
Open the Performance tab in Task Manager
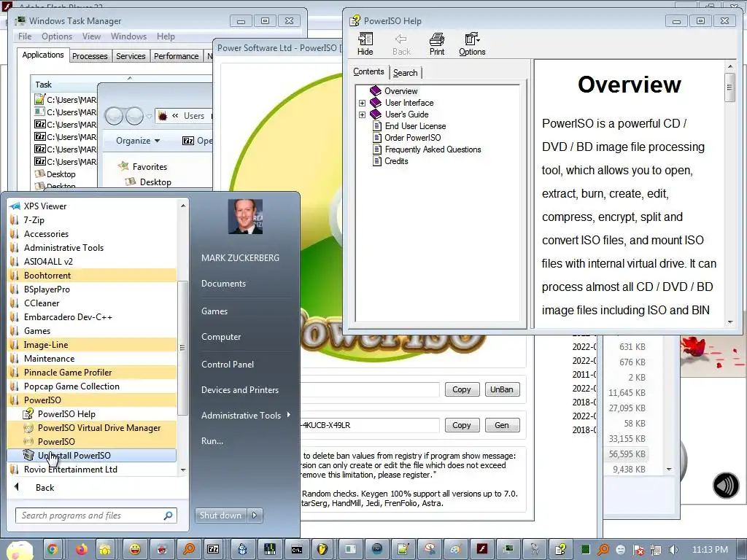tap(176, 56)
